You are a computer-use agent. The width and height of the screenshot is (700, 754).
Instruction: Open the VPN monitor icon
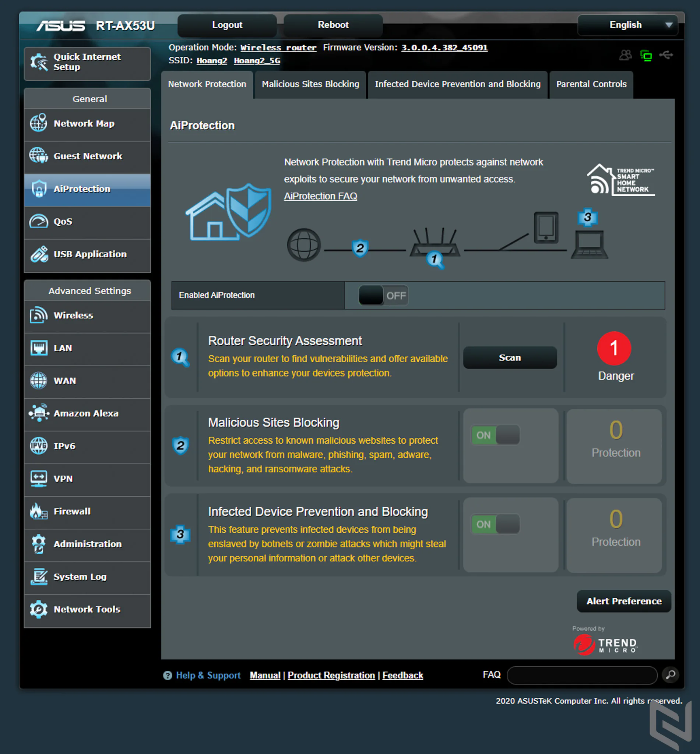[39, 478]
